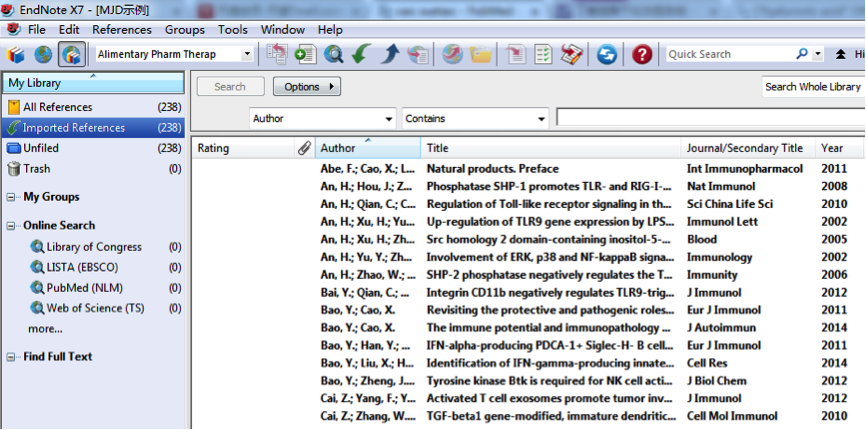Open the Tools menu
The width and height of the screenshot is (866, 430).
[233, 30]
